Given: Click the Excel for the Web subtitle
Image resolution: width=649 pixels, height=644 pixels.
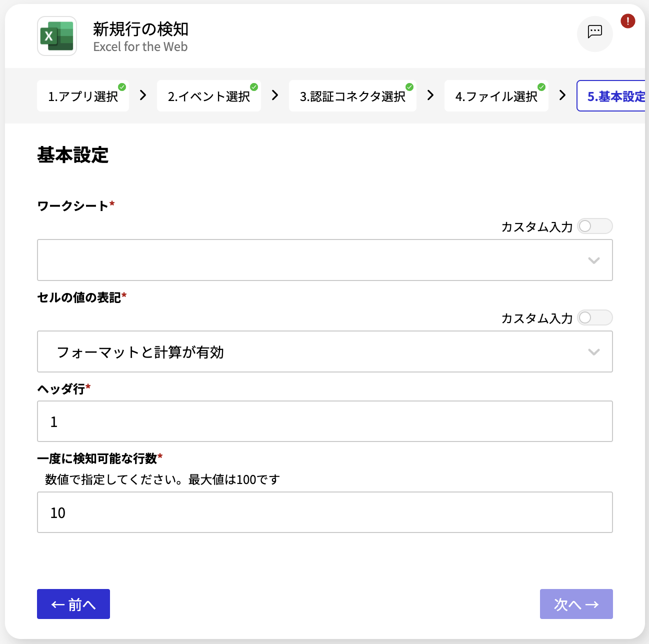Looking at the screenshot, I should click(140, 46).
